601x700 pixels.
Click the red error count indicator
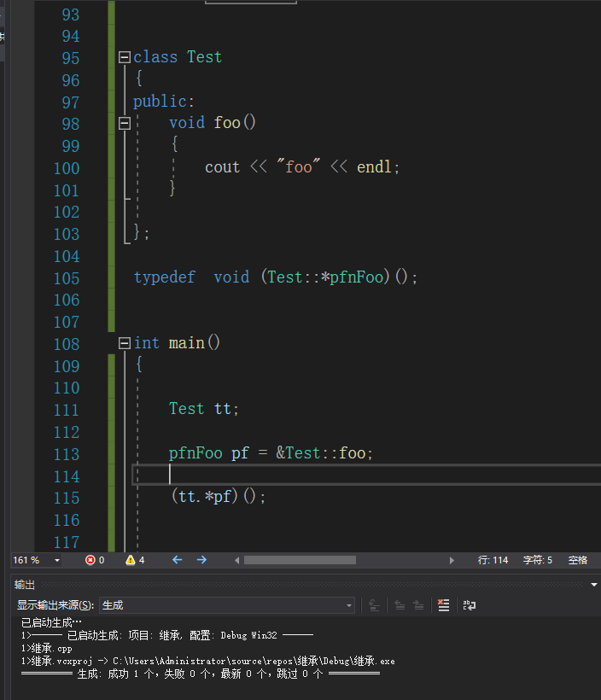[x=95, y=560]
